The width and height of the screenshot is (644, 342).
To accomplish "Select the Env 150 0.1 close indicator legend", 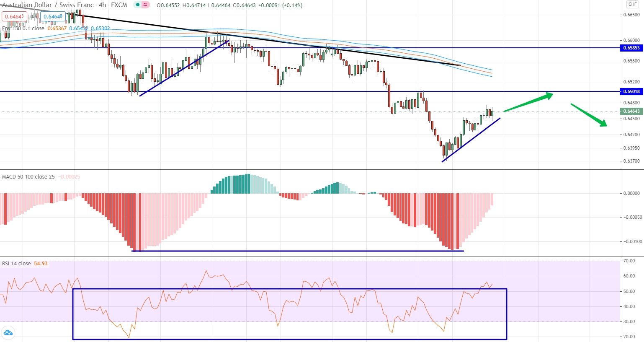I will [23, 28].
